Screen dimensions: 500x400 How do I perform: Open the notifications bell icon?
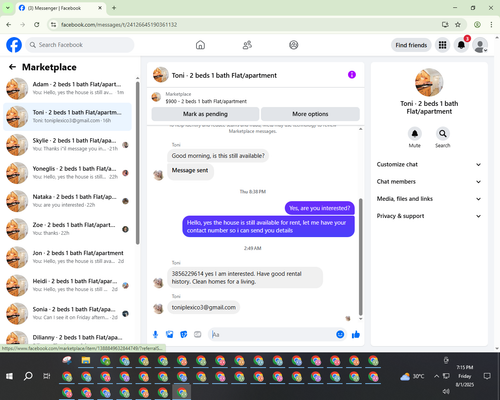point(461,45)
